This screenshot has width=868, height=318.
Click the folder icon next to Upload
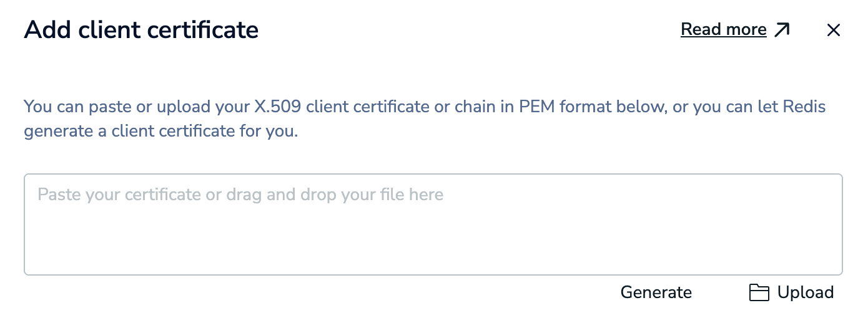759,293
